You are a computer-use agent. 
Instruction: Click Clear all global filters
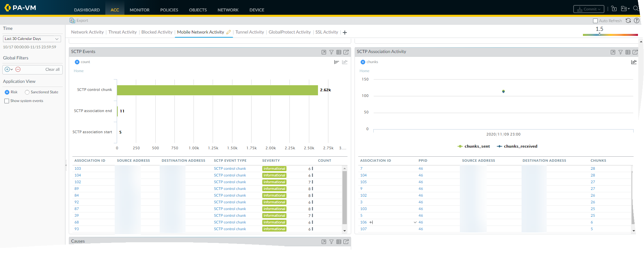coord(52,69)
